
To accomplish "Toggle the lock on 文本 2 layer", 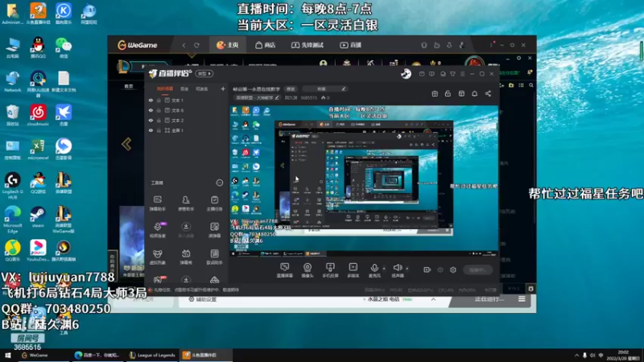I will (159, 120).
